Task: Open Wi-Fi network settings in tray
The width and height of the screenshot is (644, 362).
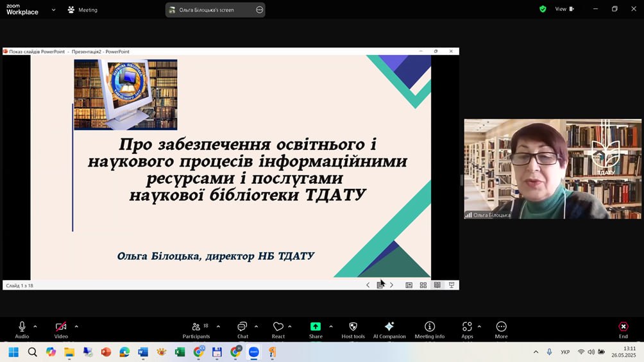Action: click(x=580, y=352)
